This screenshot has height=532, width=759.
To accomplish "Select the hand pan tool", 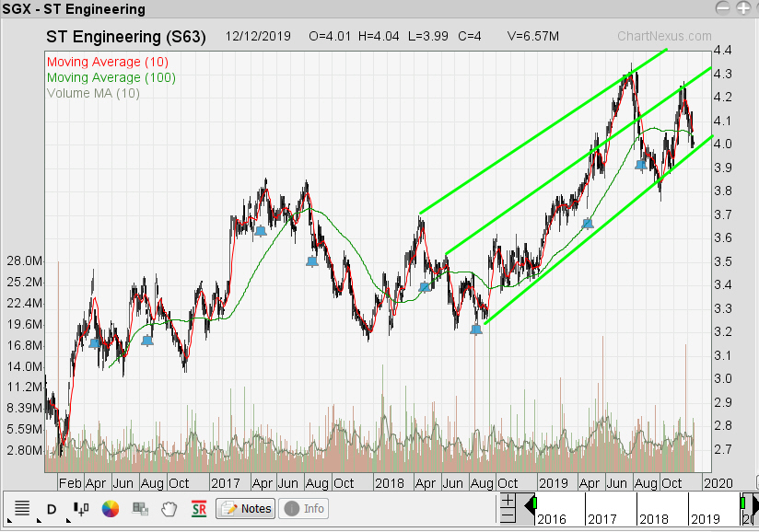I will [169, 509].
